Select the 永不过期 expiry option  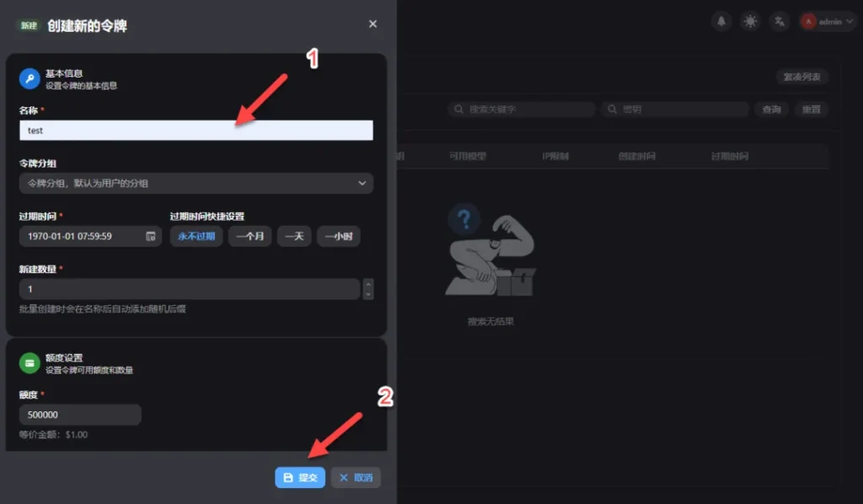coord(196,236)
